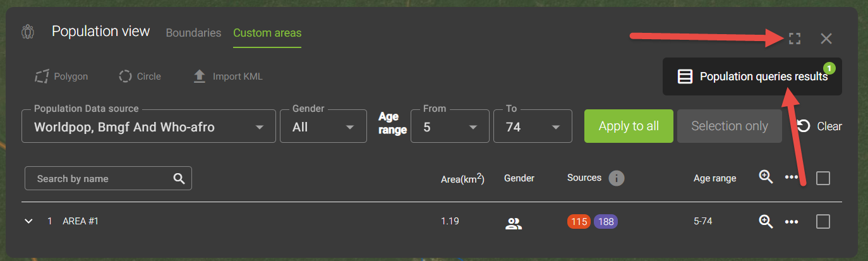
Task: Switch to the Custom areas tab
Action: pos(267,33)
